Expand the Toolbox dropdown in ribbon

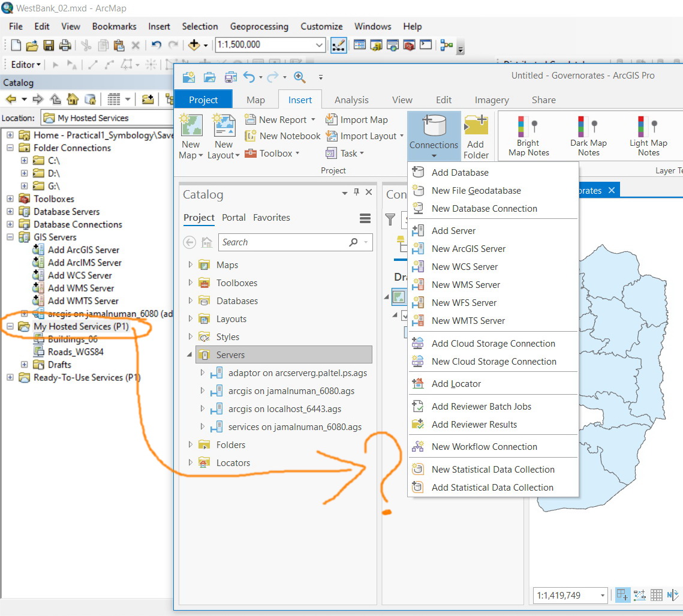[296, 154]
